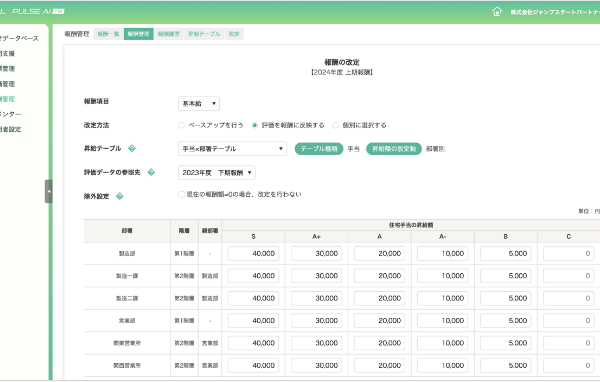Select the 評価を報酬に反映する radio option
The image size is (600, 382).
[254, 125]
